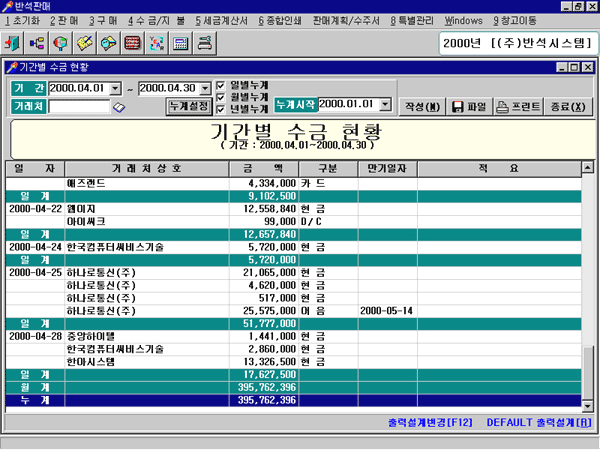Screen dimensions: 600x450
Task: Open the 4 수금/지불 menu
Action: (156, 21)
